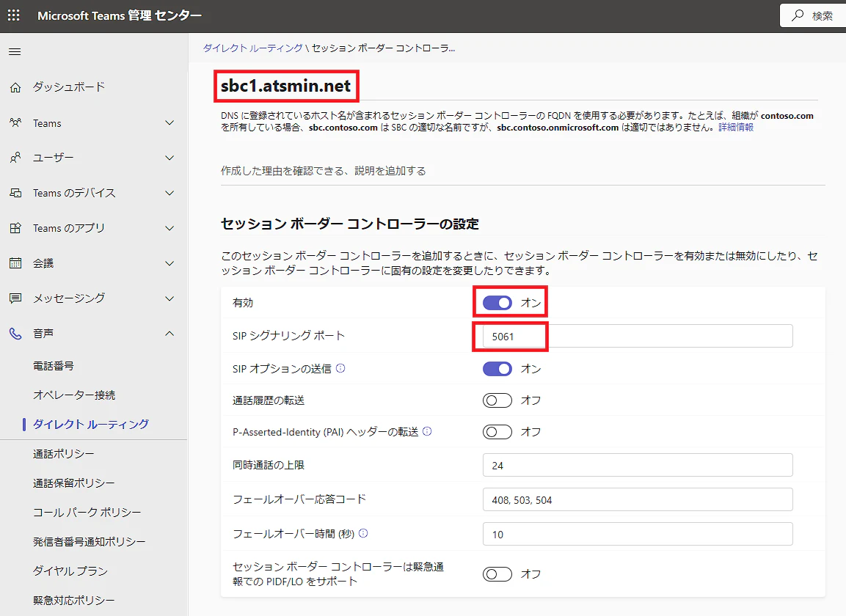This screenshot has height=616, width=846.
Task: Click the ユーザー people icon
Action: pos(15,158)
